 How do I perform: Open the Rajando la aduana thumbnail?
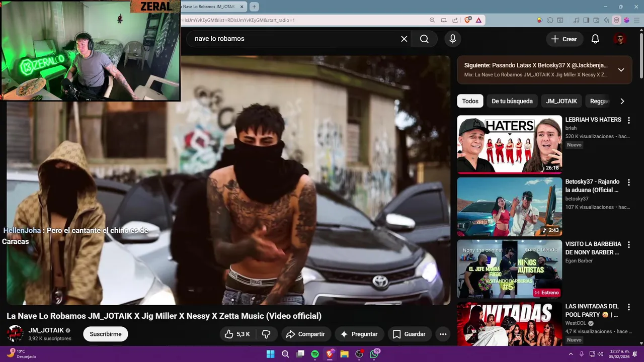tap(509, 207)
